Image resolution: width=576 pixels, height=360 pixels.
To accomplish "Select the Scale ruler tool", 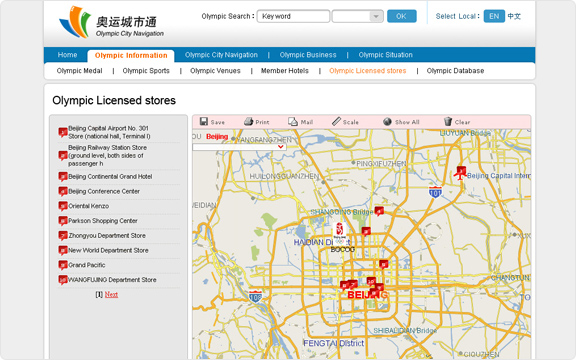I will click(336, 122).
